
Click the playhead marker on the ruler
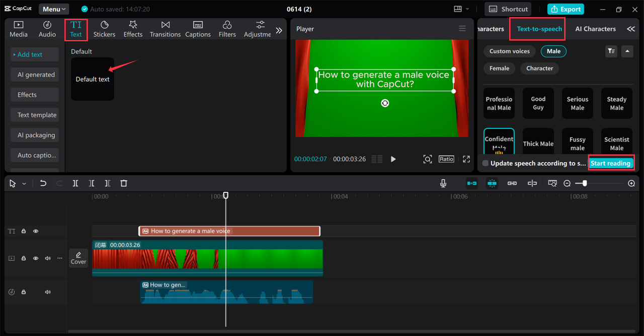coord(226,195)
